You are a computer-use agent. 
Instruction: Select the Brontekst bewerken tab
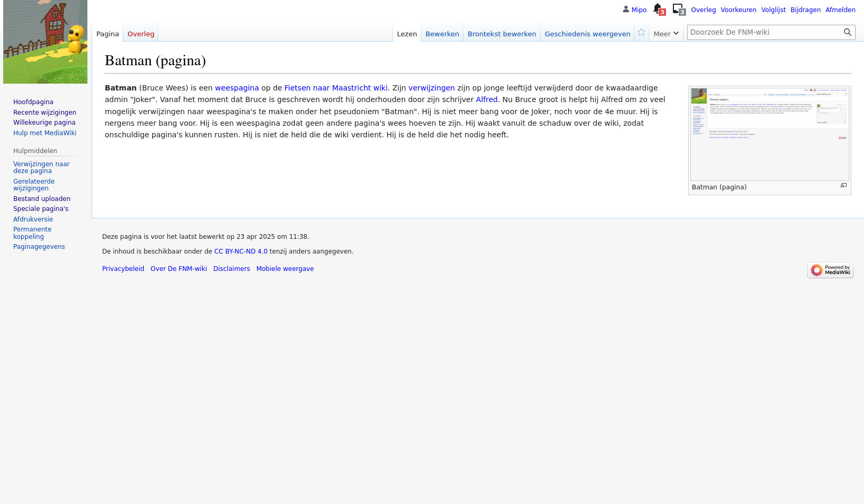(x=501, y=34)
